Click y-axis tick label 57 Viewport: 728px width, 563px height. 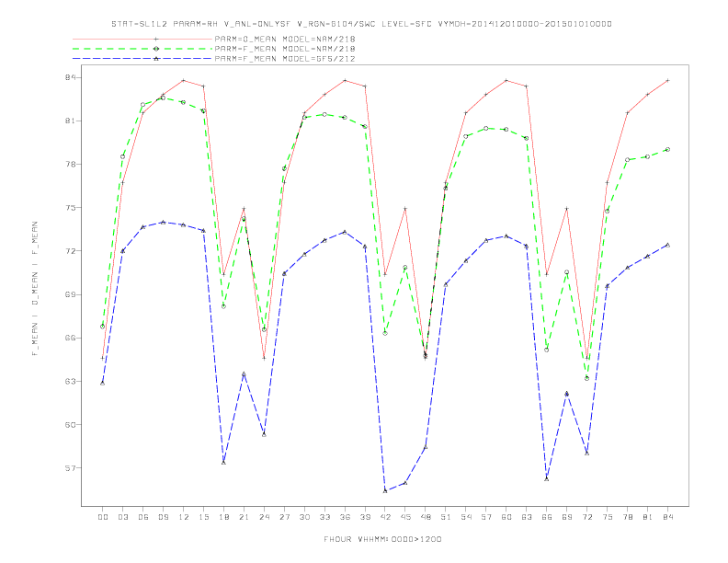(71, 468)
